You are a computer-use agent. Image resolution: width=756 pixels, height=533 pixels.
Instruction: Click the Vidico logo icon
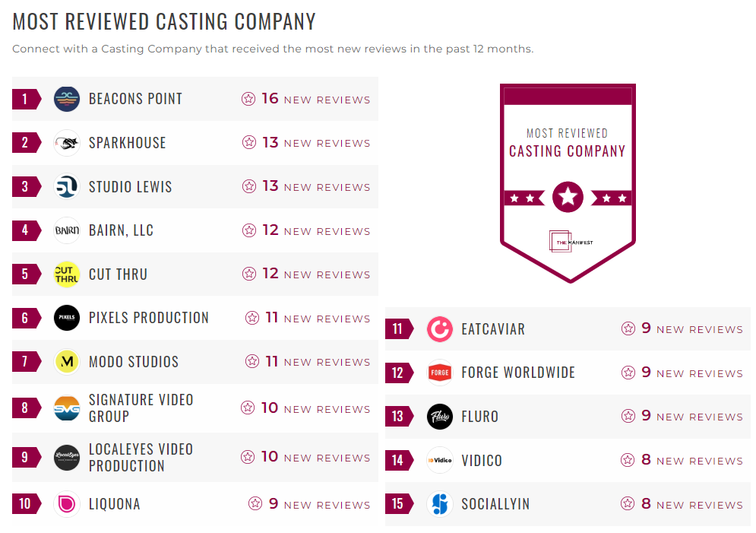440,461
